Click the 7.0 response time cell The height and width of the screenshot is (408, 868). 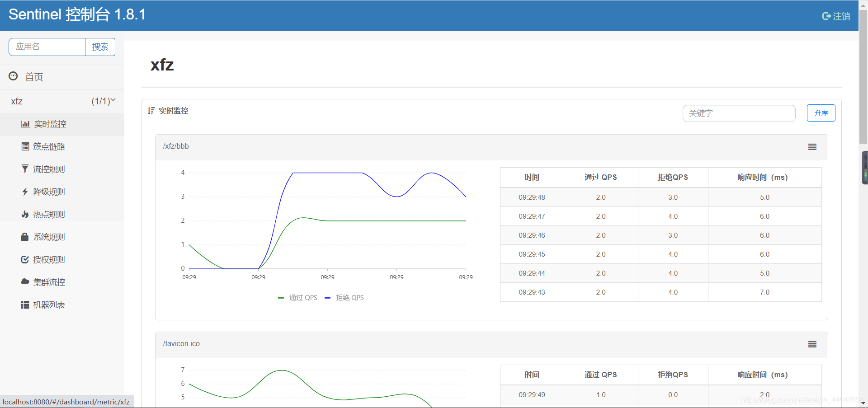(x=764, y=292)
